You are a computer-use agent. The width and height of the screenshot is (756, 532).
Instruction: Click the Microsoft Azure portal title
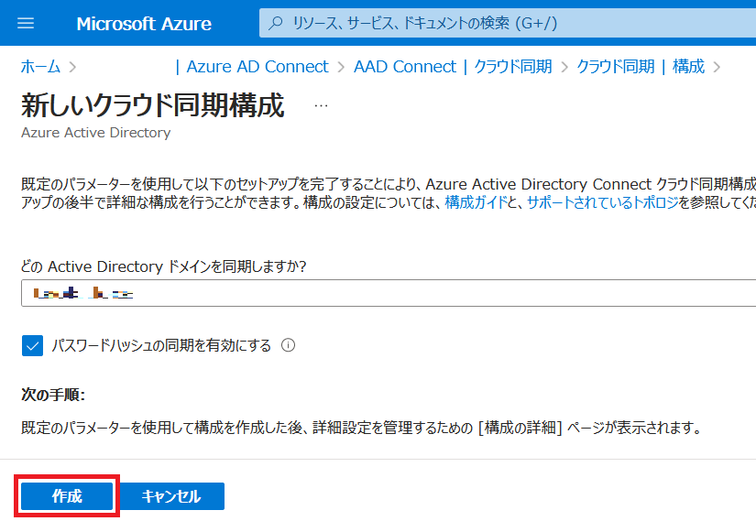tap(144, 23)
